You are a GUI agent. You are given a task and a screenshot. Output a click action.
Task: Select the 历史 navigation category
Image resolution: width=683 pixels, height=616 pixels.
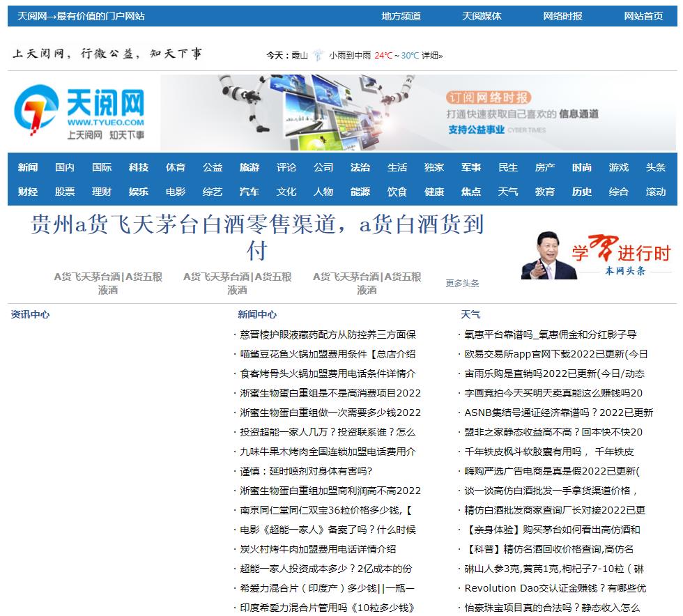pyautogui.click(x=582, y=192)
